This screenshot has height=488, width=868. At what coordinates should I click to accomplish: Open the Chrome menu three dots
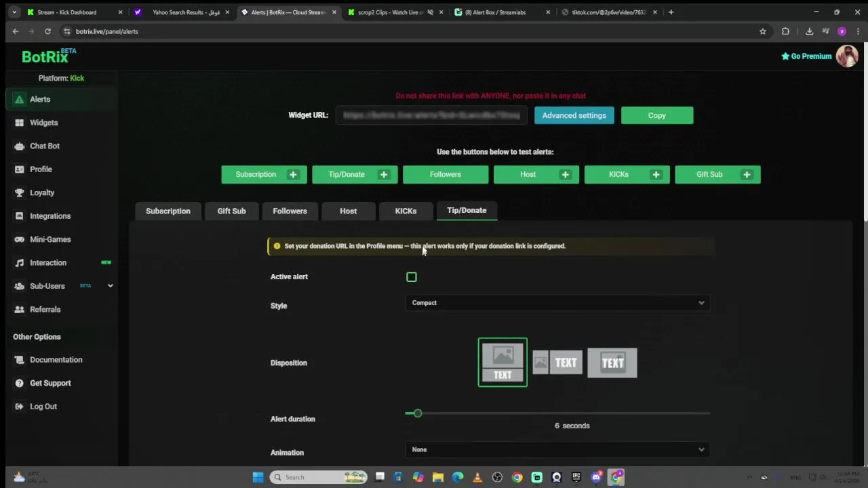coord(857,31)
